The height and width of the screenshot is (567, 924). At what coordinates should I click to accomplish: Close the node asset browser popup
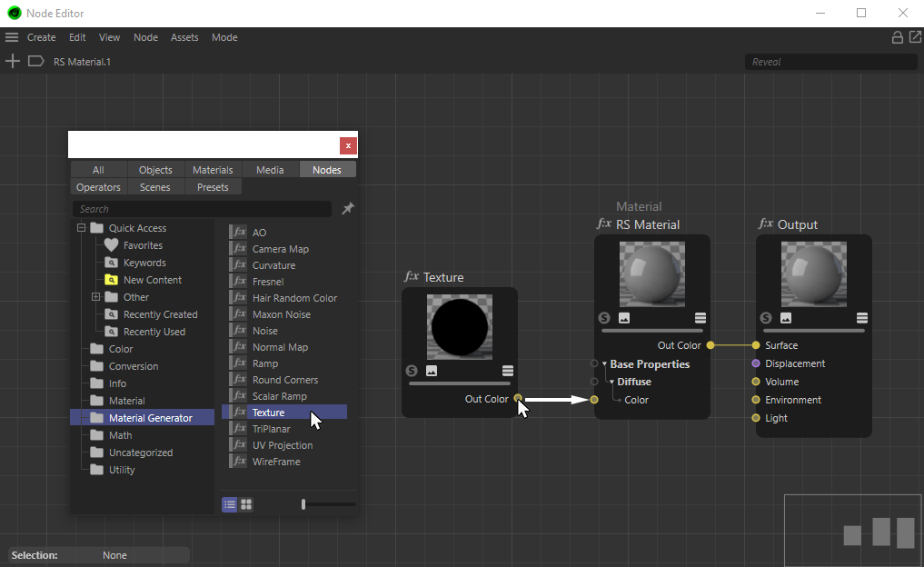click(x=348, y=145)
